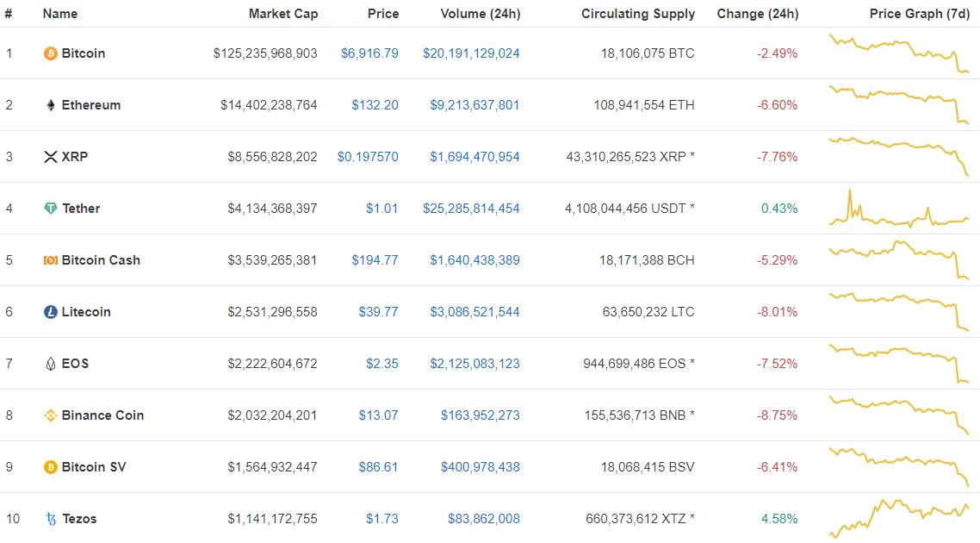
Task: Click the Bitcoin SV logo icon
Action: tap(51, 467)
